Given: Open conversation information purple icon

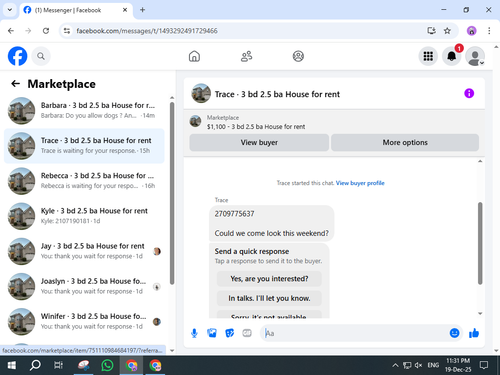Looking at the screenshot, I should tap(469, 93).
